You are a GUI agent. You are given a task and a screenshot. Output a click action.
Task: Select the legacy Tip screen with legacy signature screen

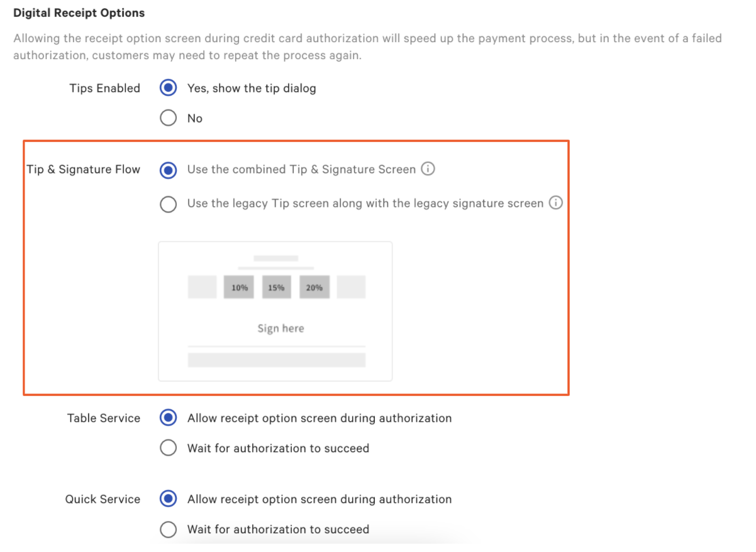(168, 204)
